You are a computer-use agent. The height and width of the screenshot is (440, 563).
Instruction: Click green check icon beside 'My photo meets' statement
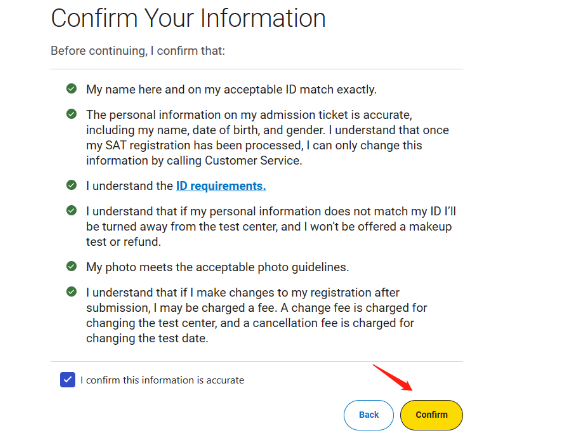coord(71,266)
